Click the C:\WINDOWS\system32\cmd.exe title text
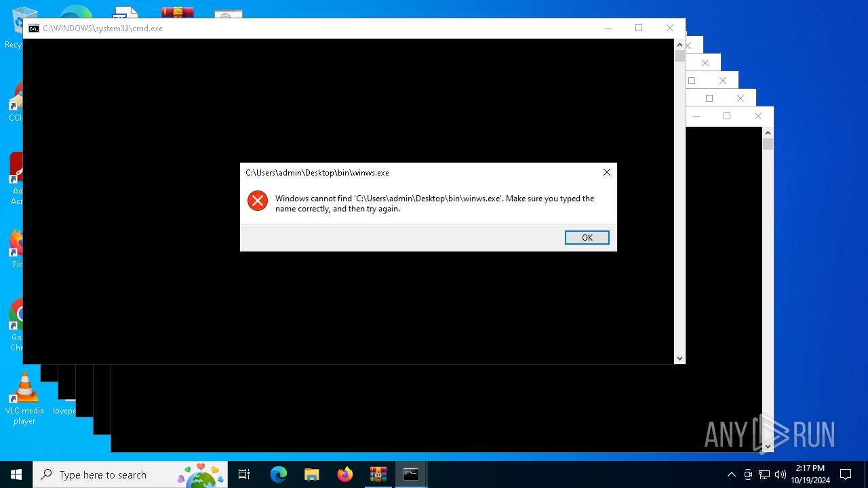Viewport: 868px width, 488px height. [x=102, y=28]
